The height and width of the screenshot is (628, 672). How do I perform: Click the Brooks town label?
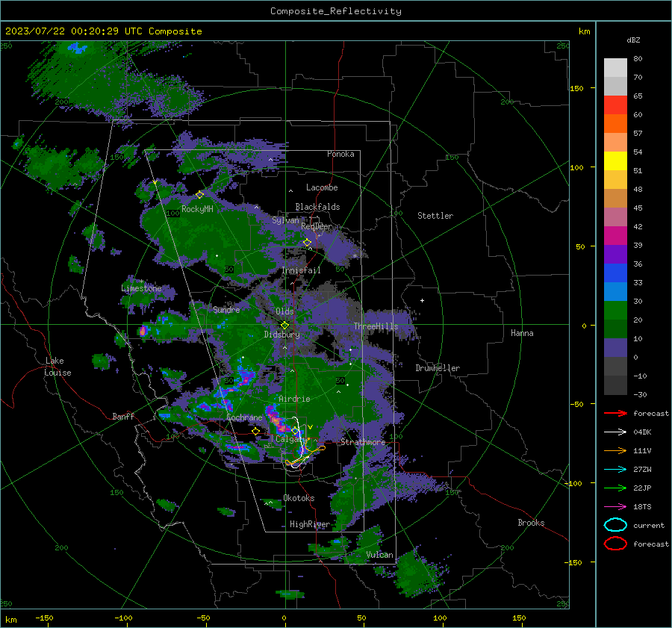(531, 523)
